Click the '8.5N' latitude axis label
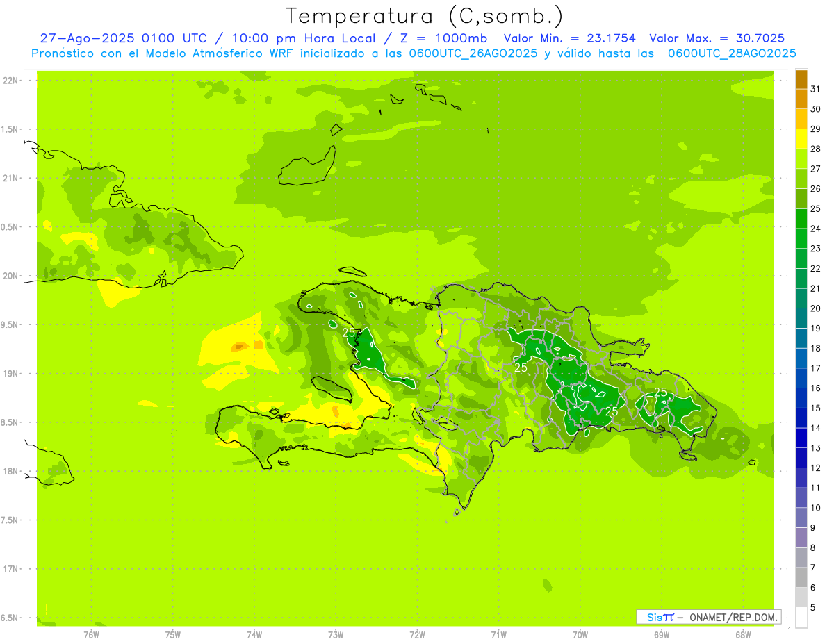The height and width of the screenshot is (644, 834). pyautogui.click(x=10, y=422)
